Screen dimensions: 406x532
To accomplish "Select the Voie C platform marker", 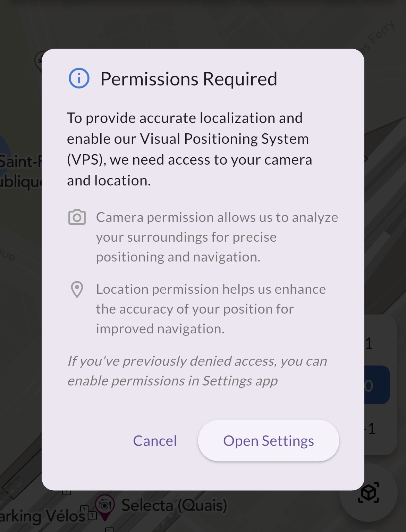I will tap(84, 509).
